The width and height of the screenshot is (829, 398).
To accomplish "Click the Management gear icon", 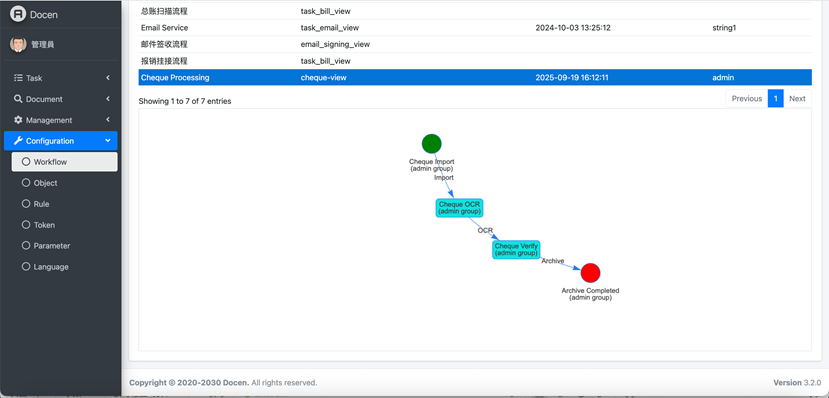I will (x=19, y=120).
